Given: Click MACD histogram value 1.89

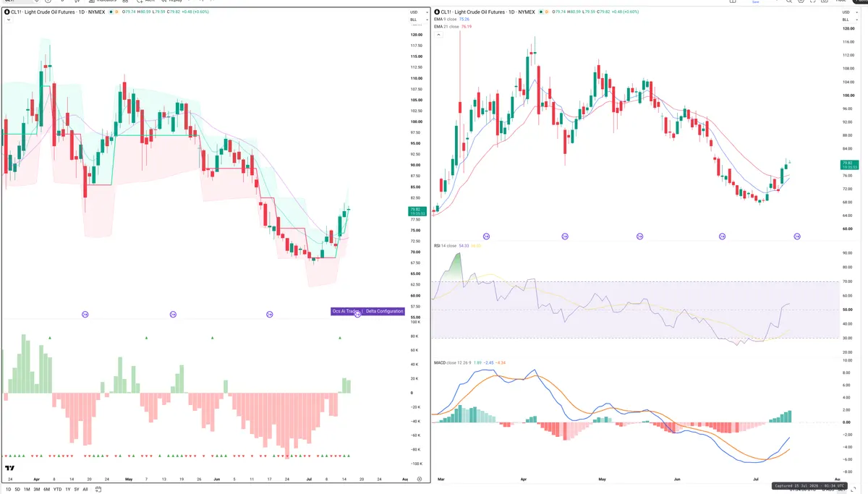Looking at the screenshot, I should (x=477, y=363).
